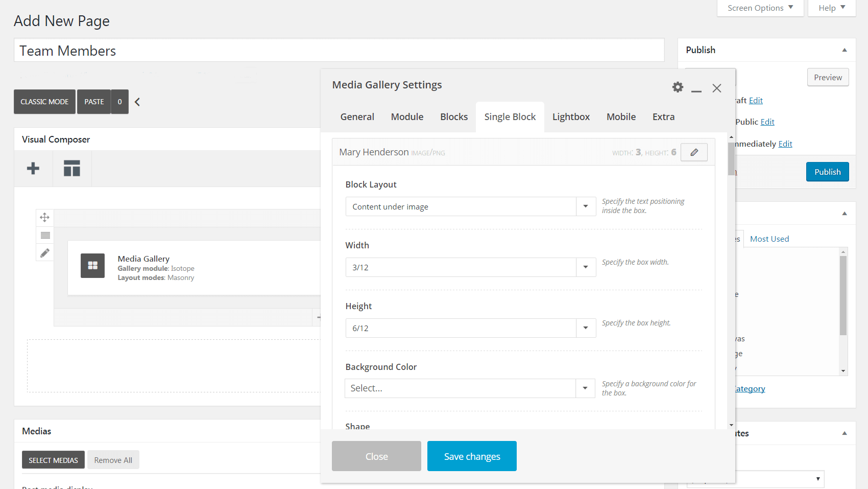Click the paste counter 0 button
This screenshot has height=489, width=868.
click(x=120, y=102)
